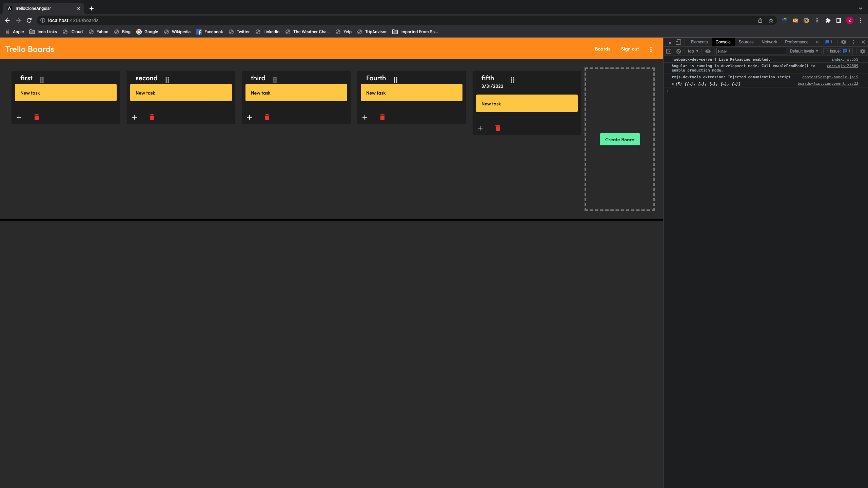Open the top JavaScript context dropdown

point(693,51)
